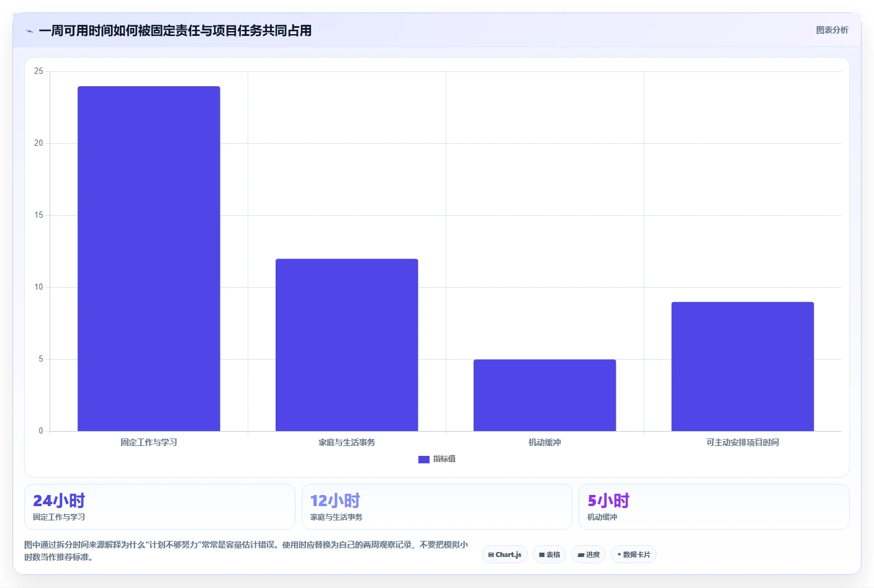Click the 机动缓冲 bar in the chart
The width and height of the screenshot is (874, 588).
click(x=545, y=395)
